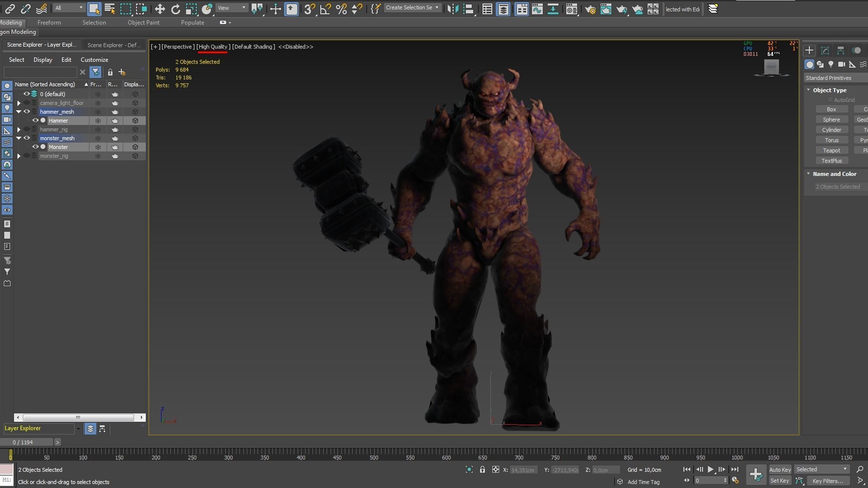This screenshot has width=868, height=488.
Task: Toggle the Spinner Snap icon
Action: [x=357, y=9]
